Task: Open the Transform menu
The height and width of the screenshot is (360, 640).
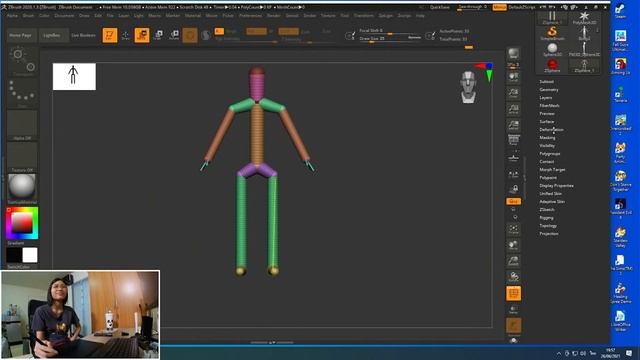Action: 364,16
